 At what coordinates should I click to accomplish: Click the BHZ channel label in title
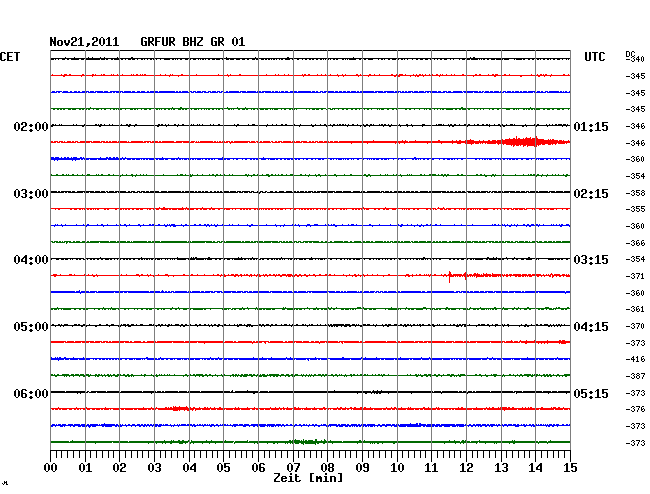coord(193,42)
